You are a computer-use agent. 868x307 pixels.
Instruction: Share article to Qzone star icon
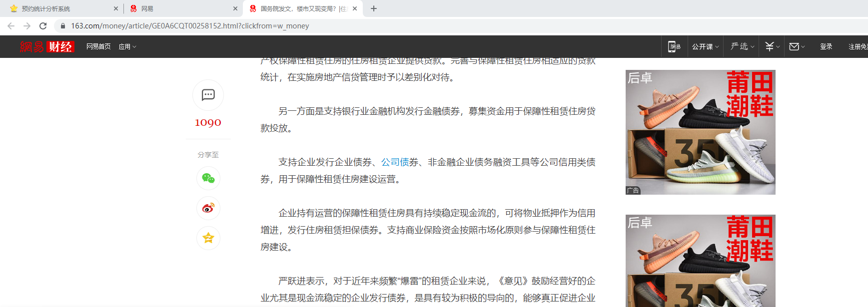[x=208, y=238]
